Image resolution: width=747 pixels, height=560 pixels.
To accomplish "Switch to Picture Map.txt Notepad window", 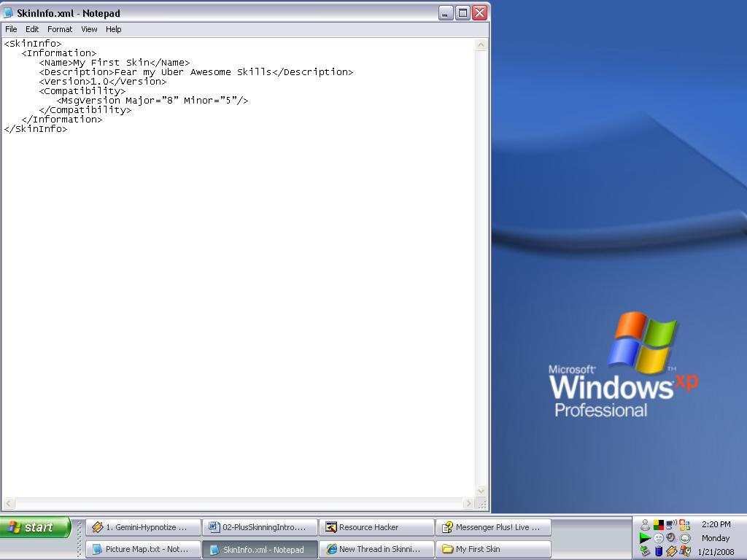I will [x=143, y=549].
